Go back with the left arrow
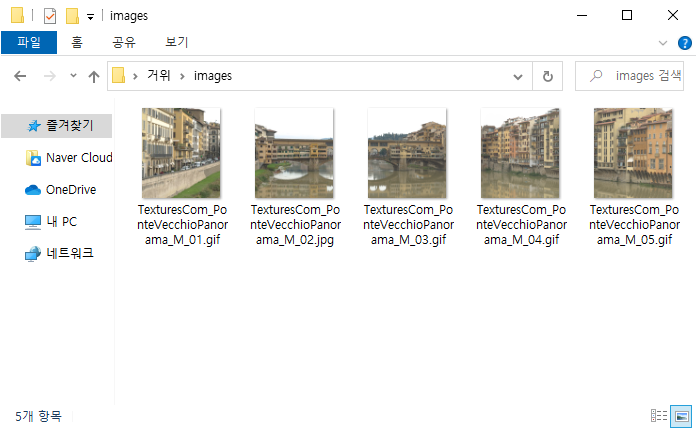This screenshot has width=697, height=429. [20, 76]
